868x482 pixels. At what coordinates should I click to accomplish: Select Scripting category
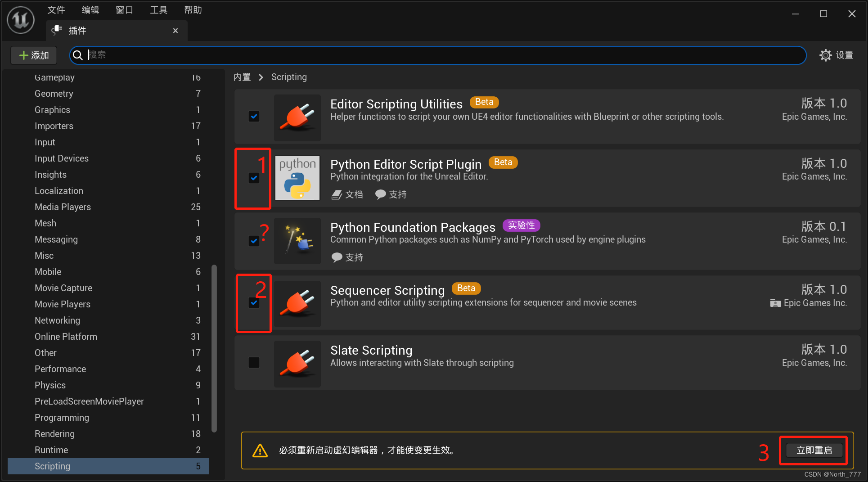point(108,466)
